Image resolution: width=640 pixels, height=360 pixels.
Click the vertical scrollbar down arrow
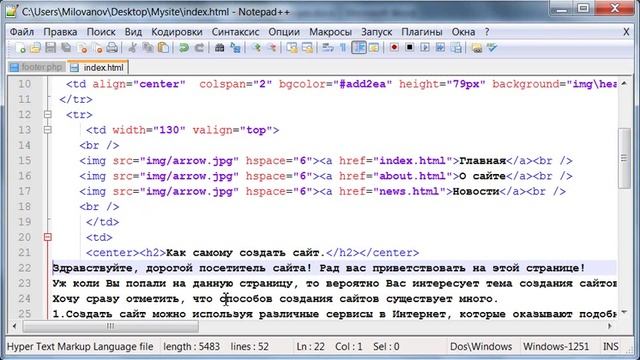pos(624,313)
